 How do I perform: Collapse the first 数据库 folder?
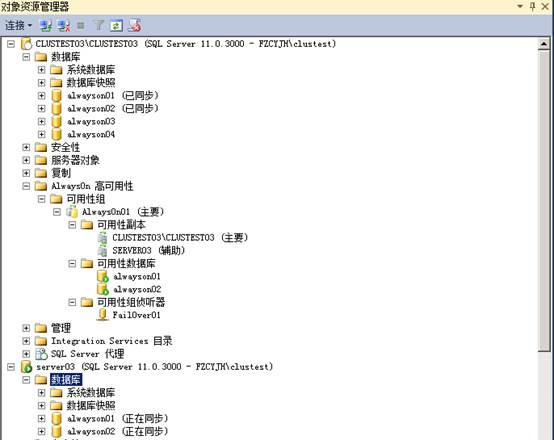click(x=26, y=57)
